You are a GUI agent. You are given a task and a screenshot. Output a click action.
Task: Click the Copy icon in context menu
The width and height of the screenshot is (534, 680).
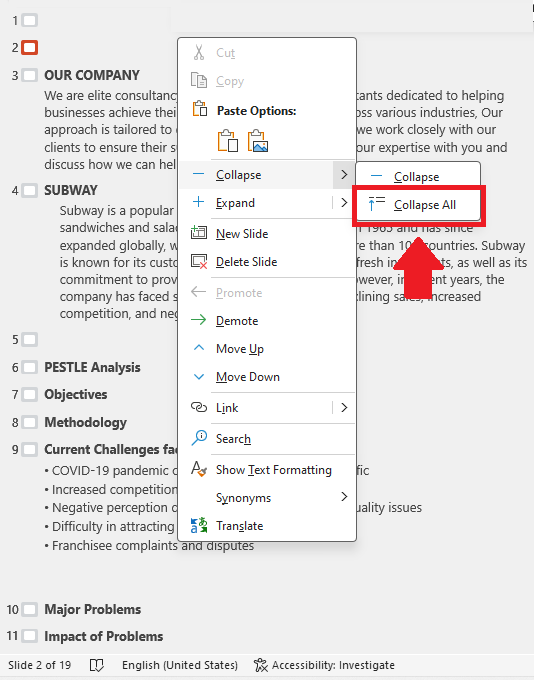click(x=199, y=81)
